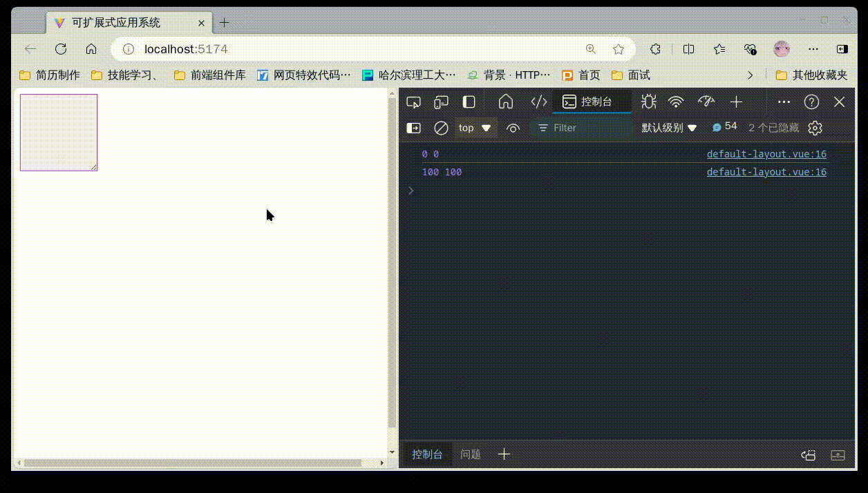The height and width of the screenshot is (493, 868).
Task: Open default-layout.vue:16 link for 0 0 log
Action: point(766,154)
